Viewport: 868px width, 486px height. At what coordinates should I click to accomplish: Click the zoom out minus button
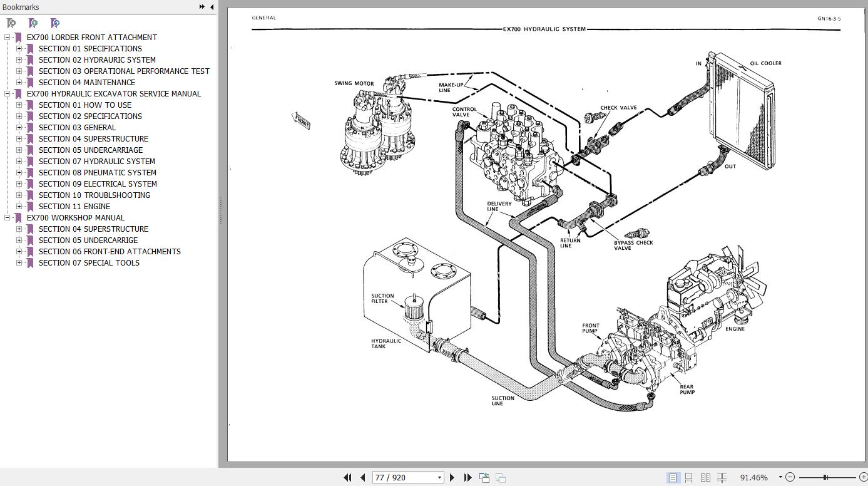coord(790,477)
